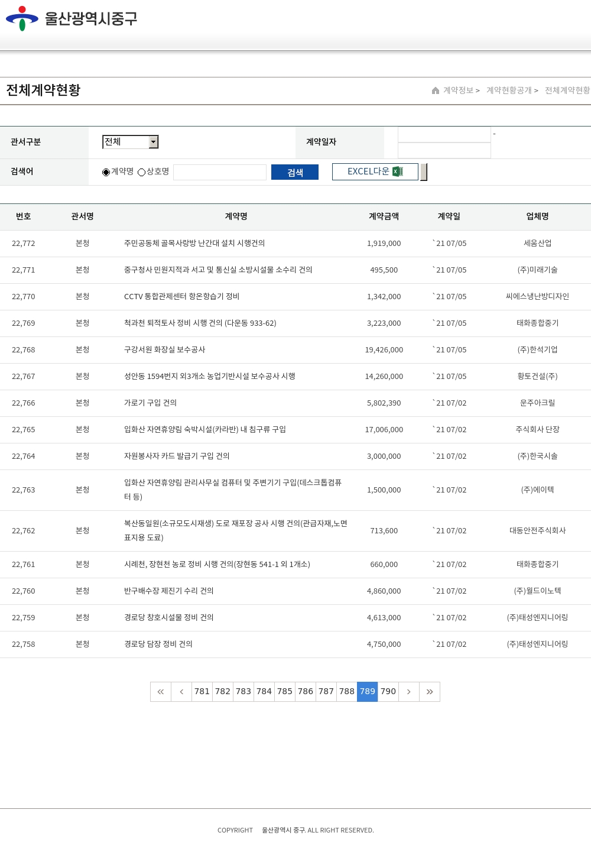Image resolution: width=591 pixels, height=868 pixels.
Task: Open 계약현황공개 breadcrumb link
Action: pos(509,90)
